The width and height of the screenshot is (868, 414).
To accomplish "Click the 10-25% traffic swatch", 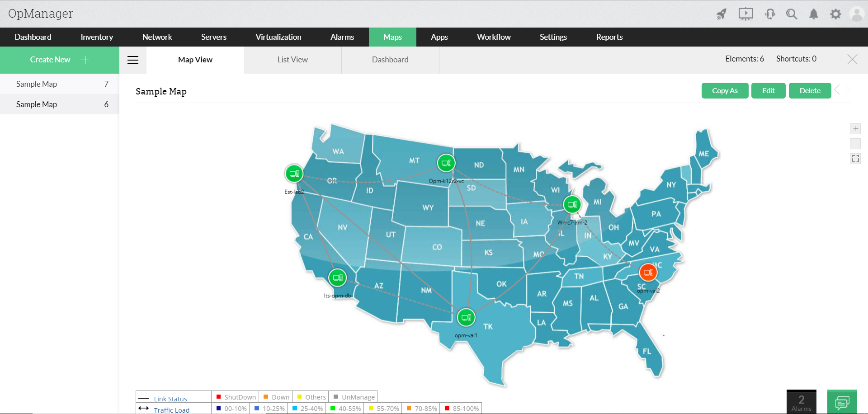I will pyautogui.click(x=257, y=408).
